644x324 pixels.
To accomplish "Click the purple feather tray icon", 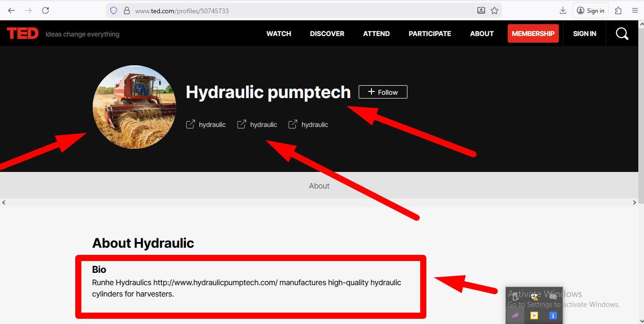I will (x=515, y=315).
